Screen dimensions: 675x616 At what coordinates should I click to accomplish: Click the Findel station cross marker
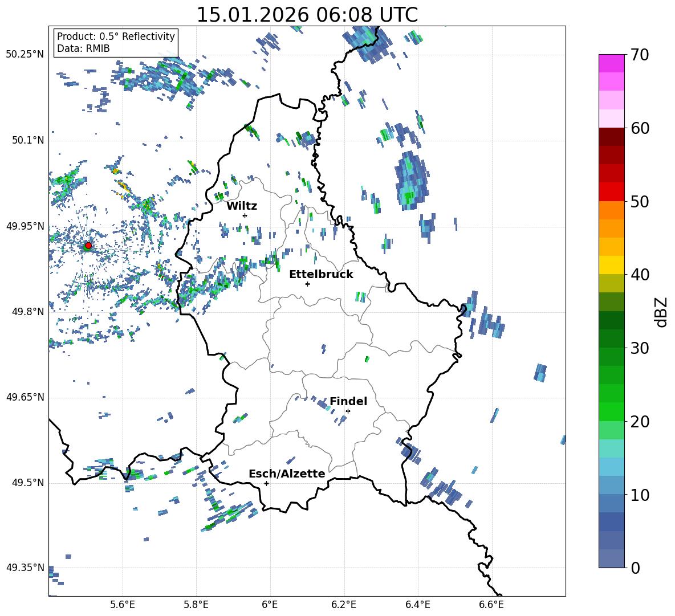(x=348, y=411)
